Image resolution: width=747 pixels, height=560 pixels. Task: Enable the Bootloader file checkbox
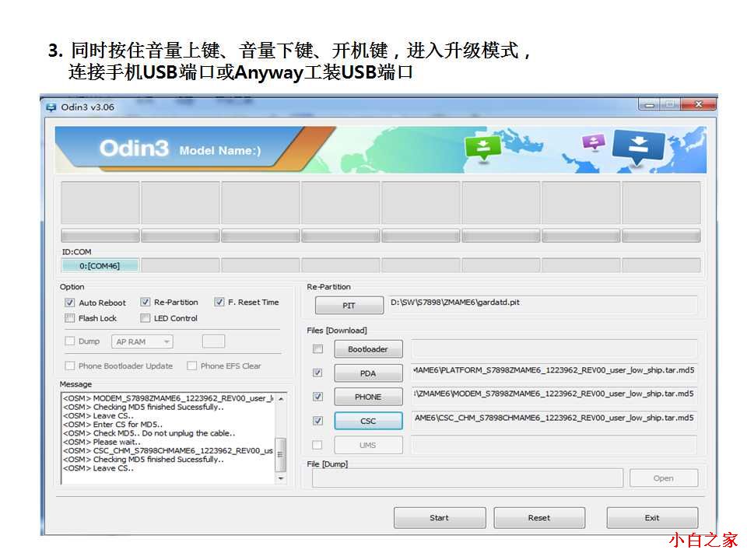point(317,349)
